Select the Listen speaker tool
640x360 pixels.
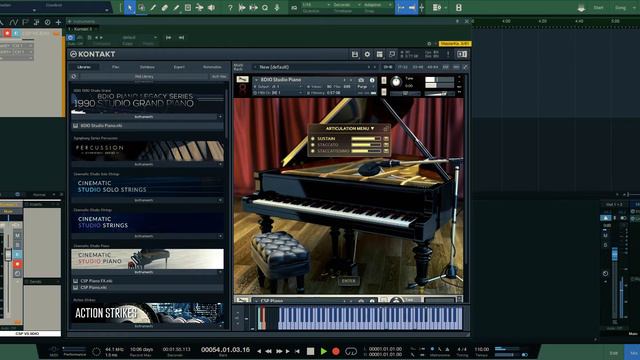click(x=211, y=7)
